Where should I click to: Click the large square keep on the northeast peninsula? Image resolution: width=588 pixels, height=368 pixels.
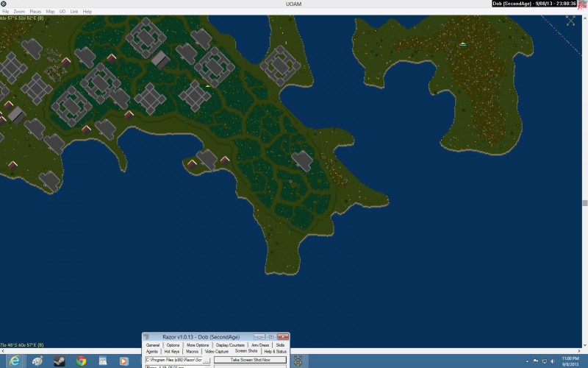pyautogui.click(x=281, y=66)
